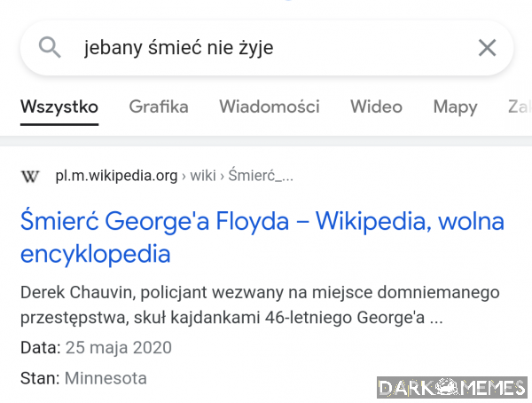Viewport: 532px width, 403px height.
Task: Click the magnifying glass search icon
Action: [50, 47]
